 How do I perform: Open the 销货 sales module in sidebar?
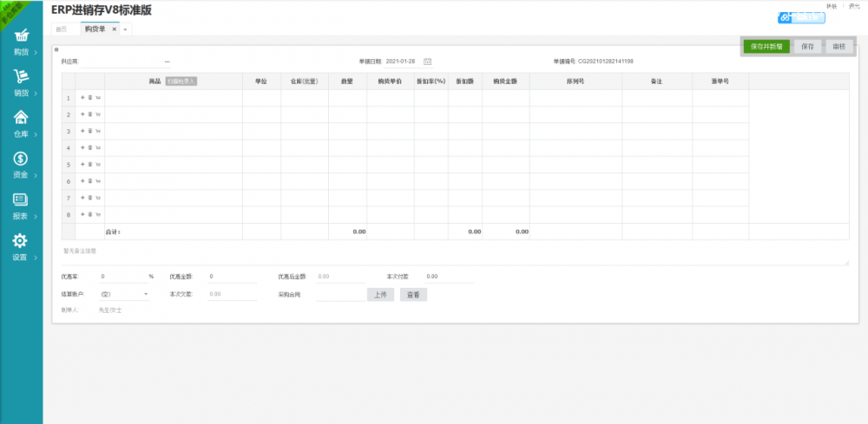point(21,83)
